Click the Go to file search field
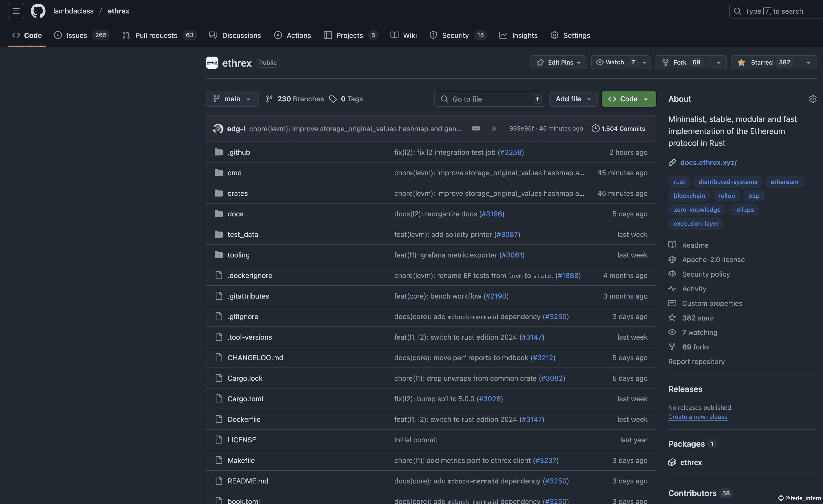This screenshot has width=823, height=504. point(489,99)
